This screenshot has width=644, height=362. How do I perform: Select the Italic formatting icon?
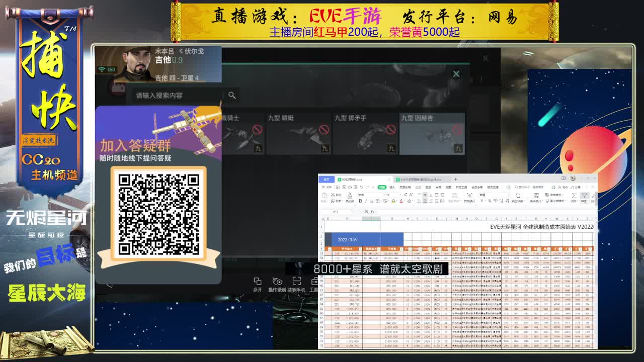(x=366, y=201)
